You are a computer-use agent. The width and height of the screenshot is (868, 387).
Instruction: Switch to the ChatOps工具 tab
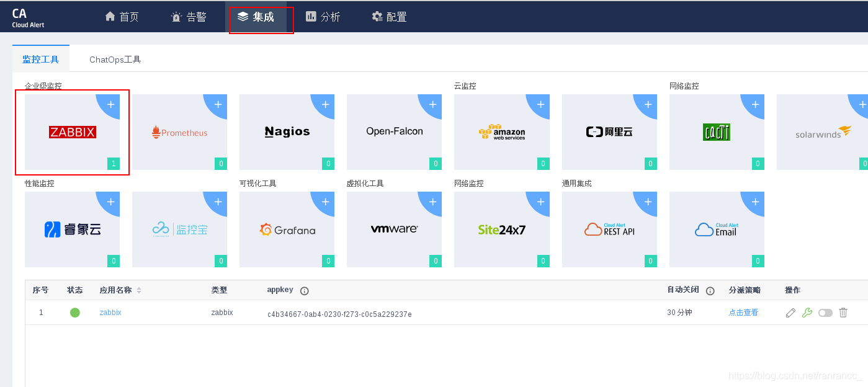(114, 60)
